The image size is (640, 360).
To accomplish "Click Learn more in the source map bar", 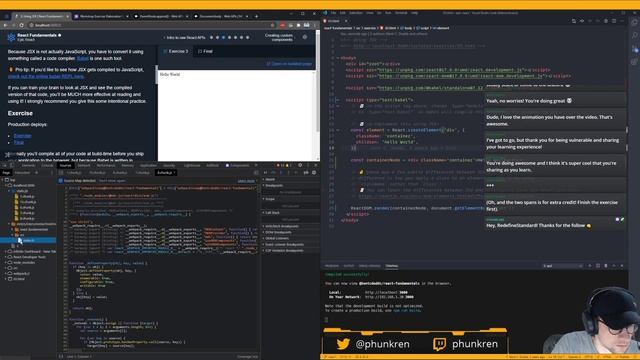I will tap(246, 180).
